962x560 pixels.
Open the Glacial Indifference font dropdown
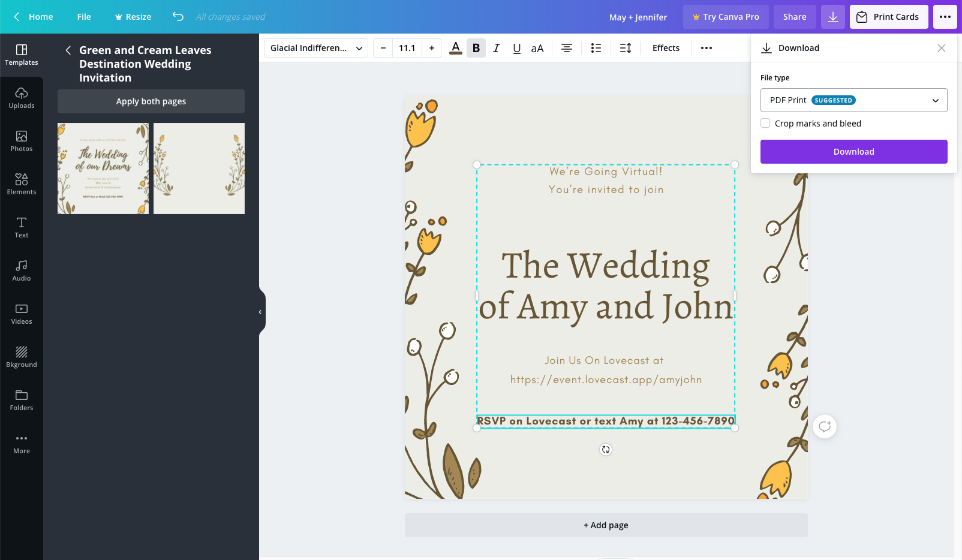point(316,48)
